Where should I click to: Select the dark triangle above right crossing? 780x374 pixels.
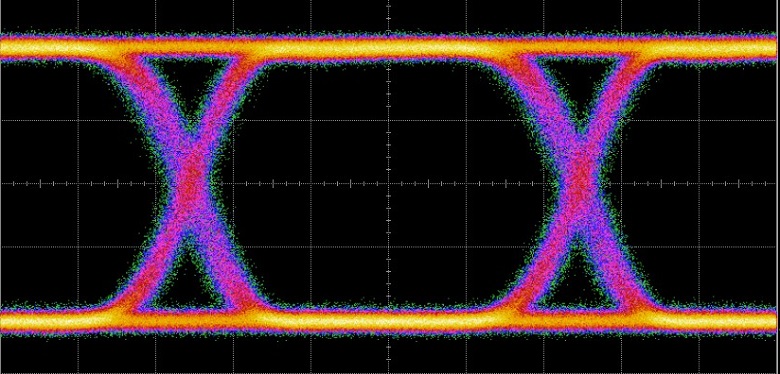pyautogui.click(x=580, y=85)
